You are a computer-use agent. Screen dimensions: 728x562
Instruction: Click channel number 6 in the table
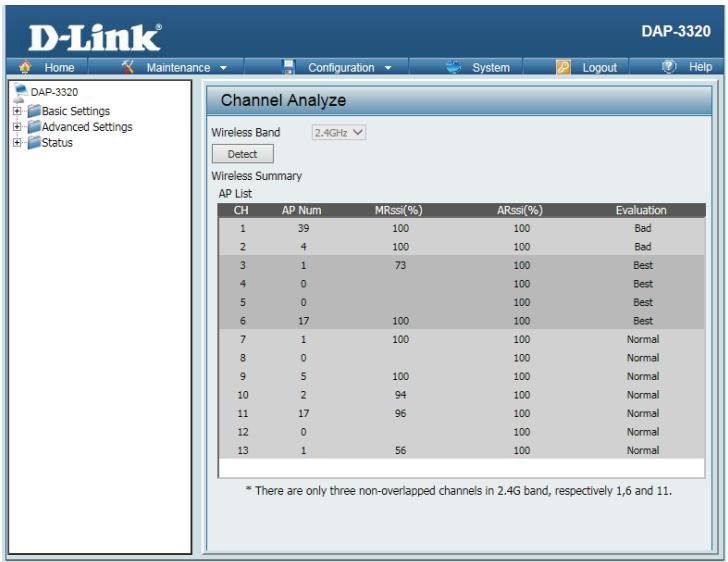[242, 321]
